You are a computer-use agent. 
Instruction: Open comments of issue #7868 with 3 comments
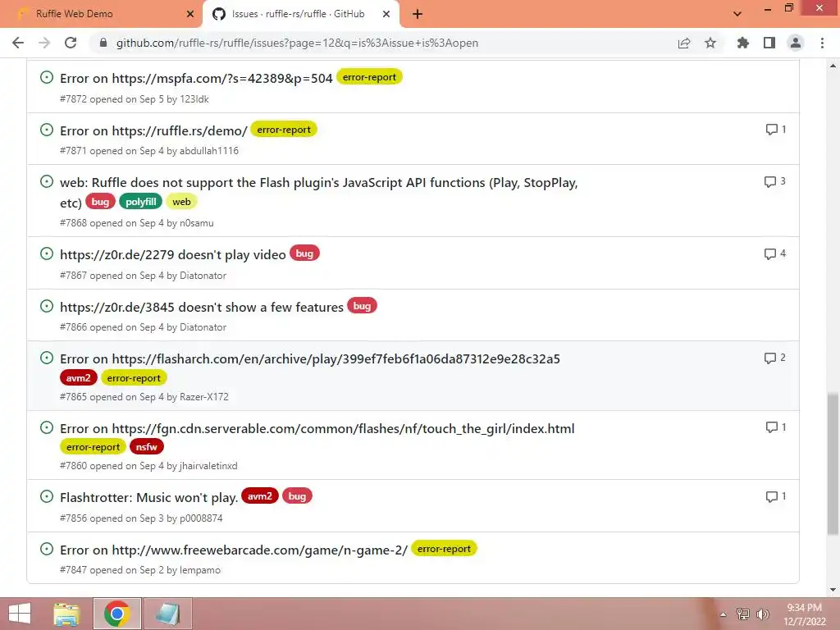pyautogui.click(x=774, y=181)
